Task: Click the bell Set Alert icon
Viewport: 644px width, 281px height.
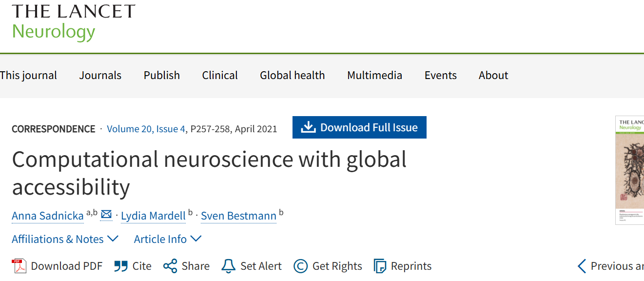Action: coord(228,266)
